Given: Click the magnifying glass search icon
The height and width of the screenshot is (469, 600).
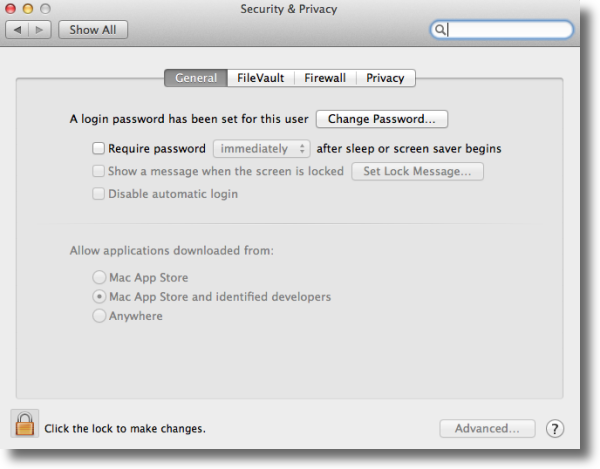Looking at the screenshot, I should 440,29.
